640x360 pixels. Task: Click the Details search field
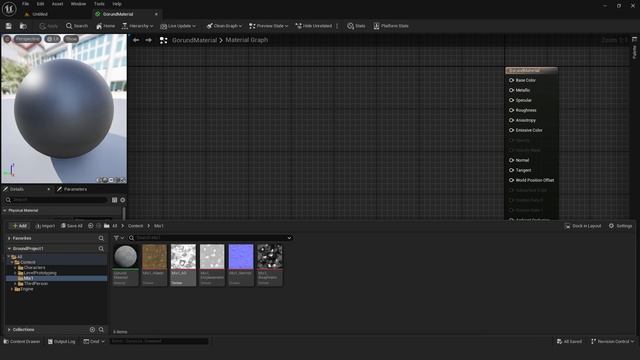(x=56, y=200)
